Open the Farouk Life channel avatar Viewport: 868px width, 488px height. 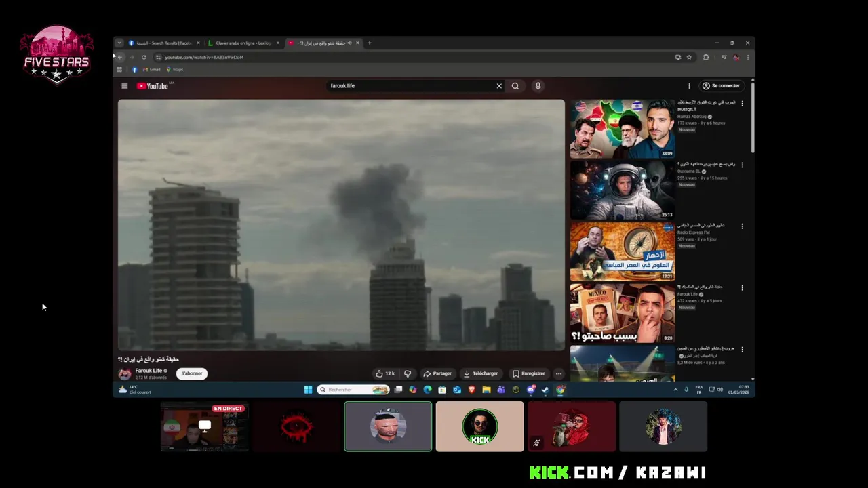point(125,373)
